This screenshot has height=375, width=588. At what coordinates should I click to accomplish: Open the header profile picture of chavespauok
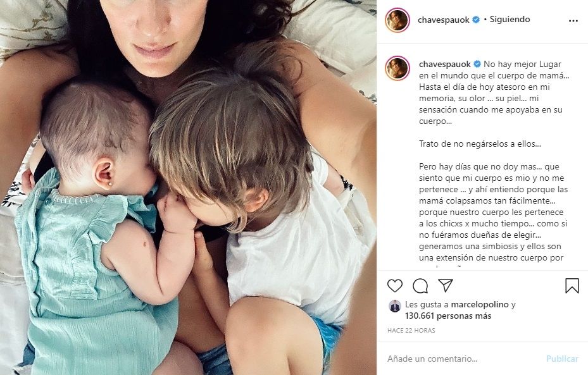click(x=397, y=20)
